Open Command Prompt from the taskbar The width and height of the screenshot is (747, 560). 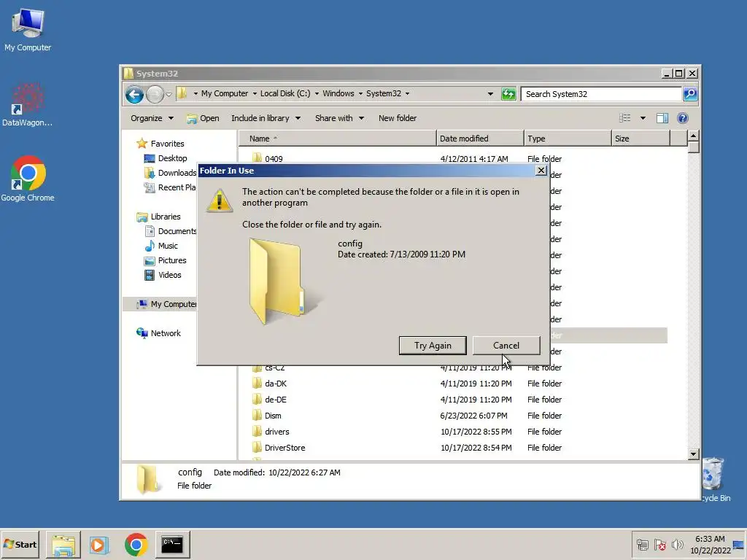pyautogui.click(x=172, y=545)
